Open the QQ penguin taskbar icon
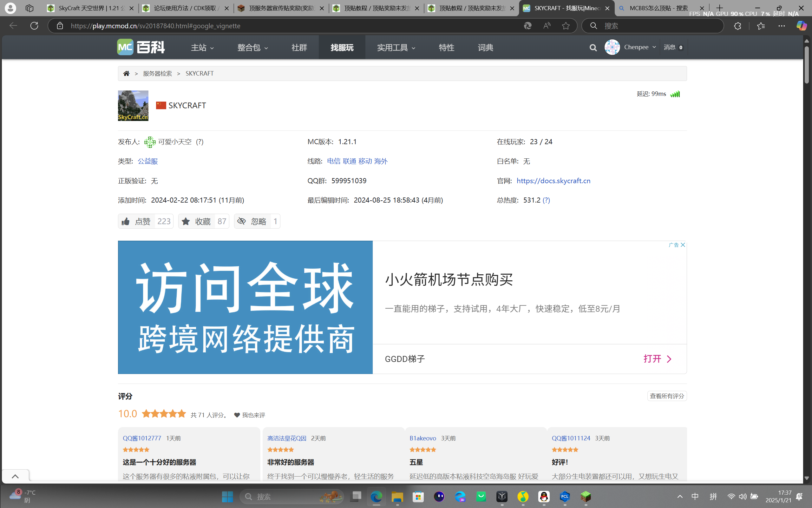Screen dimensions: 812x508 (x=544, y=496)
